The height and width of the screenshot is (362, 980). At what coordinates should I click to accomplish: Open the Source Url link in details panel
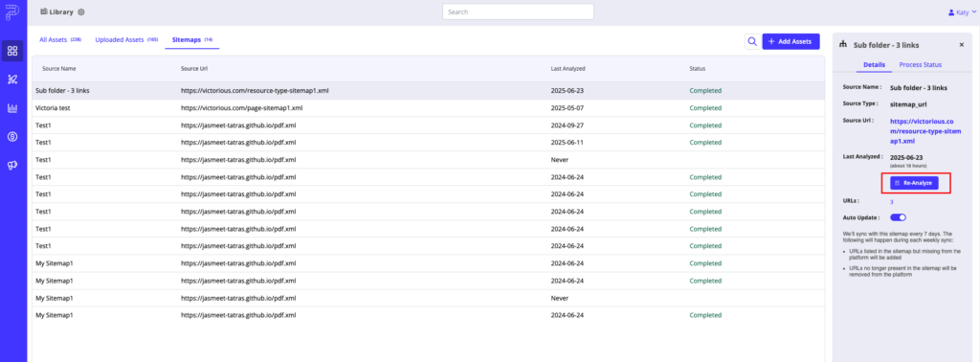tap(925, 131)
